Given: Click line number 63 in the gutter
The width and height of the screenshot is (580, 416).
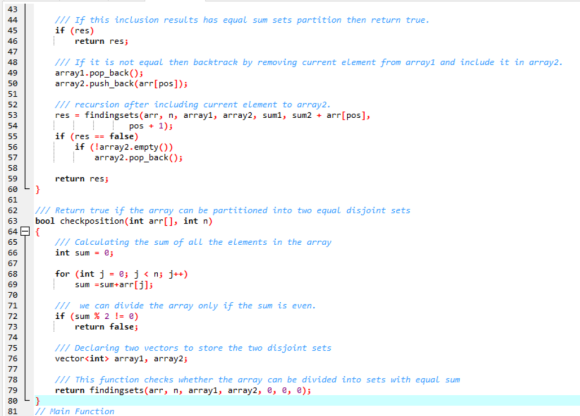Looking at the screenshot, I should (13, 221).
